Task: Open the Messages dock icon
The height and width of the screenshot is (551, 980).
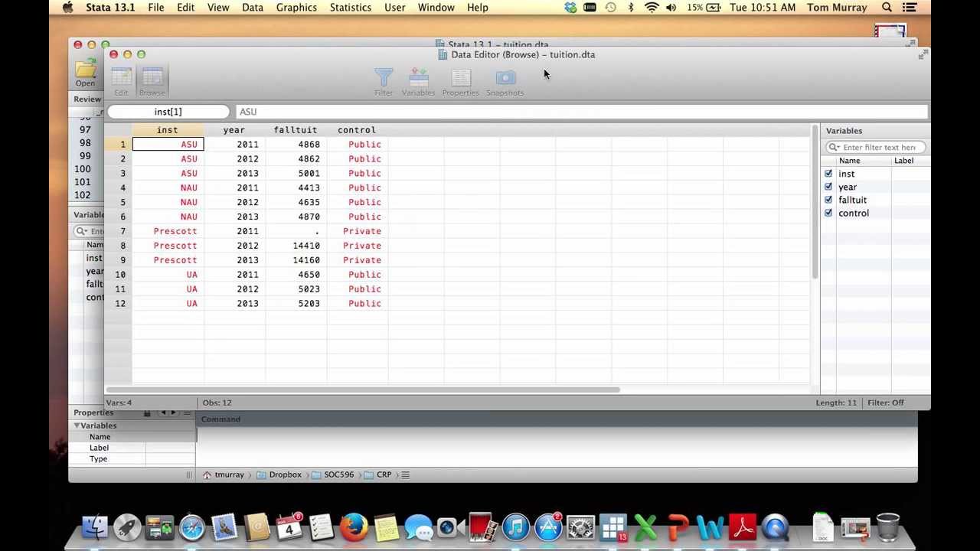Action: click(419, 527)
